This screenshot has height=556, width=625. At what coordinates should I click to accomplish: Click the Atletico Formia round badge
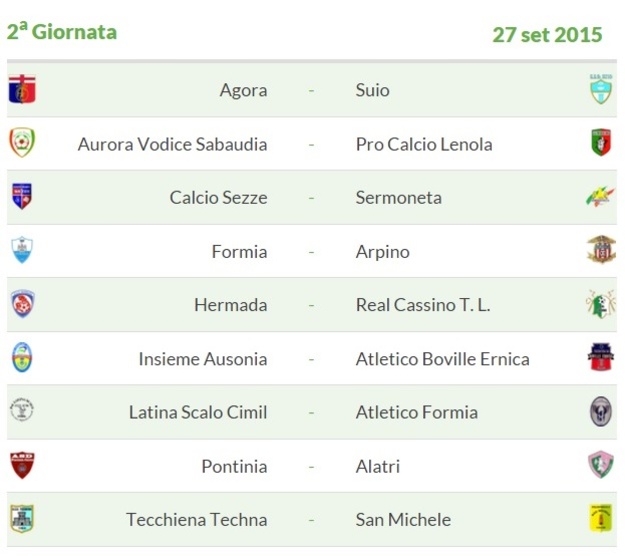[x=601, y=411]
